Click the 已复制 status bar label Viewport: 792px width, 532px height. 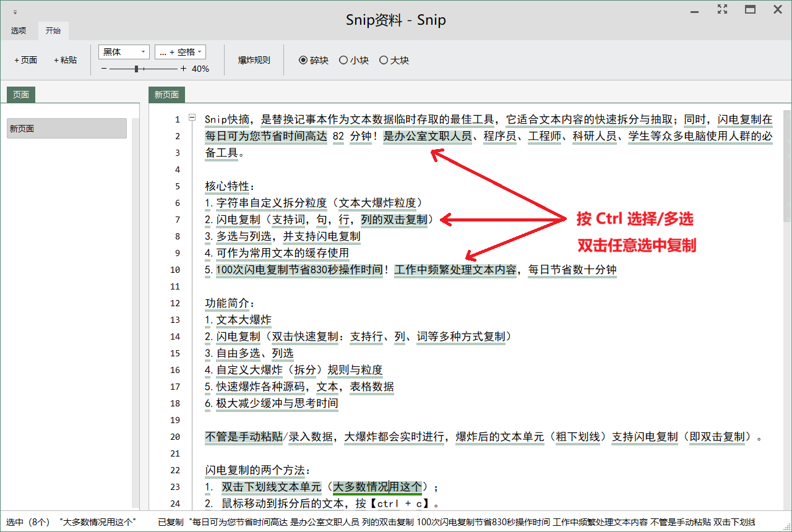click(x=171, y=522)
